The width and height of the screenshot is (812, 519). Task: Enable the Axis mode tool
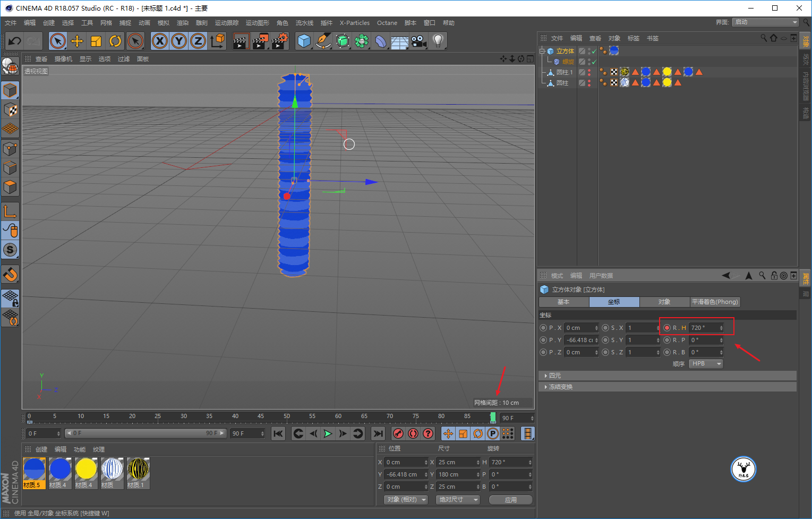point(10,211)
